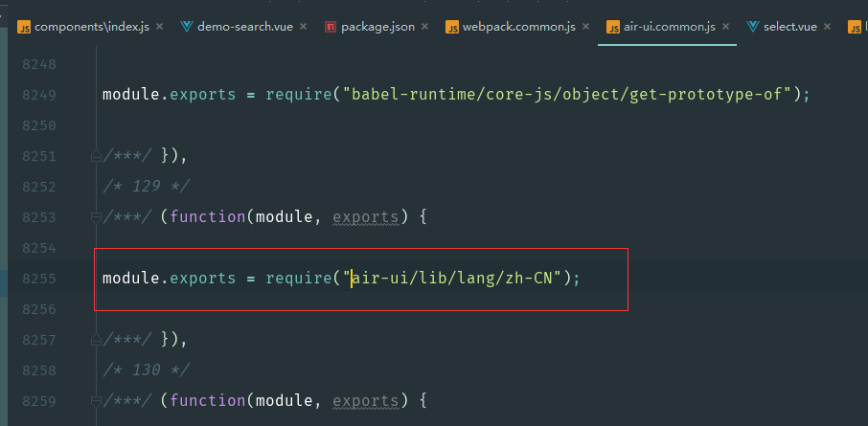Click line number 8255 in the gutter
Viewport: 868px width, 426px height.
39,279
